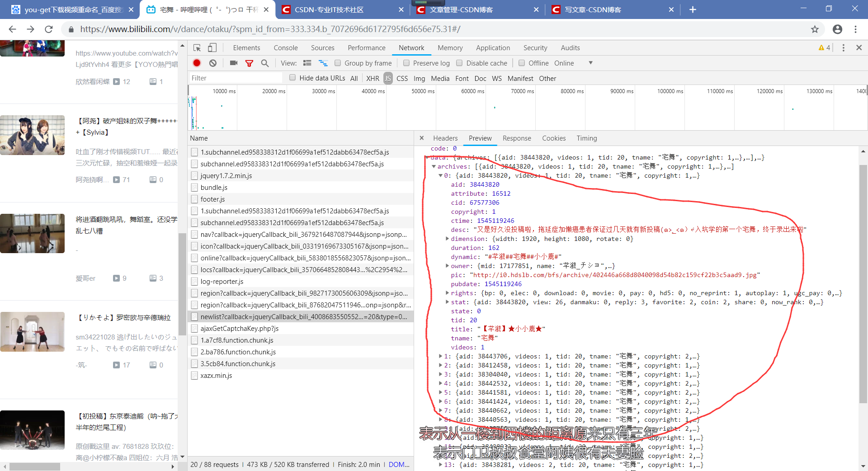This screenshot has height=471, width=868.
Task: Open uploader link 欣然看闲蝶
Action: click(x=93, y=81)
